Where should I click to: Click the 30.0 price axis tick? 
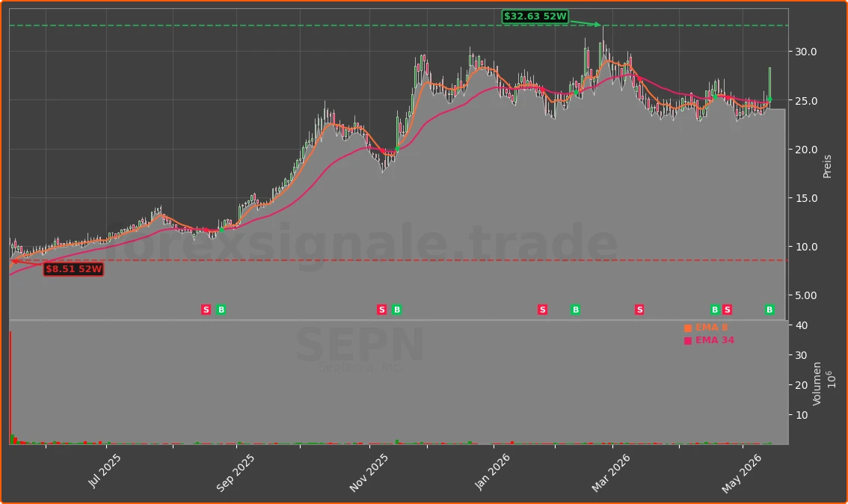point(806,52)
